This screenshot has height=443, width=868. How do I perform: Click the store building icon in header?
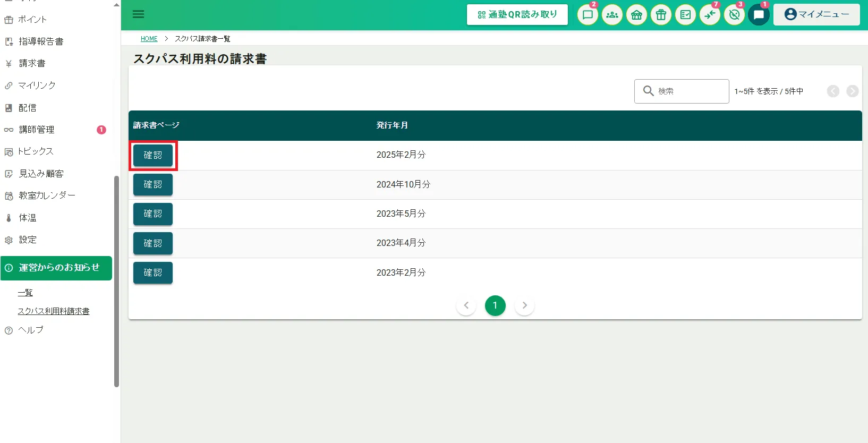(637, 14)
